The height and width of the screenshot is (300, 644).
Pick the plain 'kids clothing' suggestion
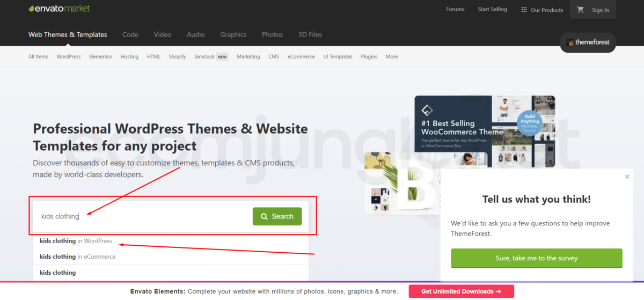click(x=57, y=273)
